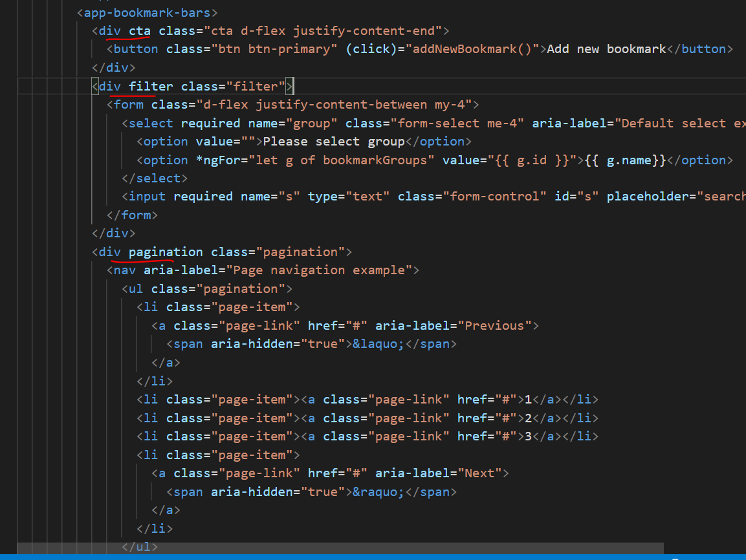
Task: Click form class "d-flex justify-content-between my-4"
Action: [x=333, y=105]
